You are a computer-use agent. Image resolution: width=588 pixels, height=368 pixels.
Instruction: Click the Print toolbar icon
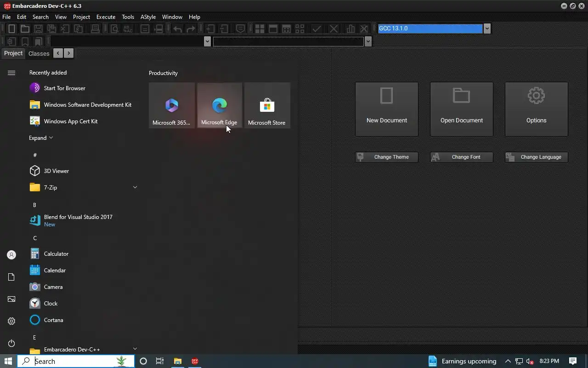[95, 29]
